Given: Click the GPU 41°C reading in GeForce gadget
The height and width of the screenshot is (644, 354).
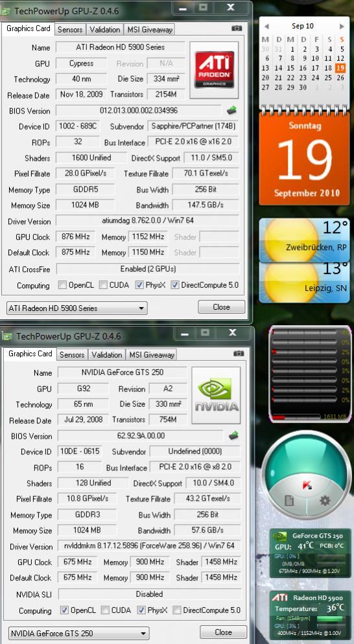Looking at the screenshot, I should (x=294, y=546).
